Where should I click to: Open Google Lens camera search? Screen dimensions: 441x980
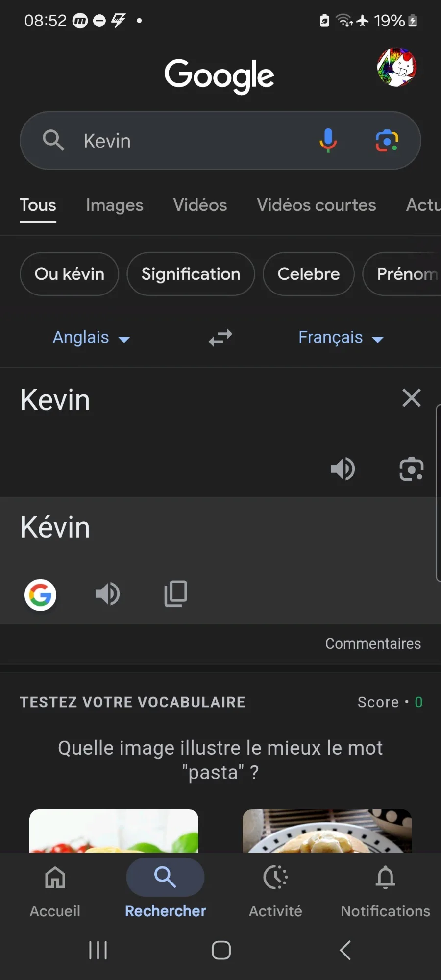[x=387, y=141]
